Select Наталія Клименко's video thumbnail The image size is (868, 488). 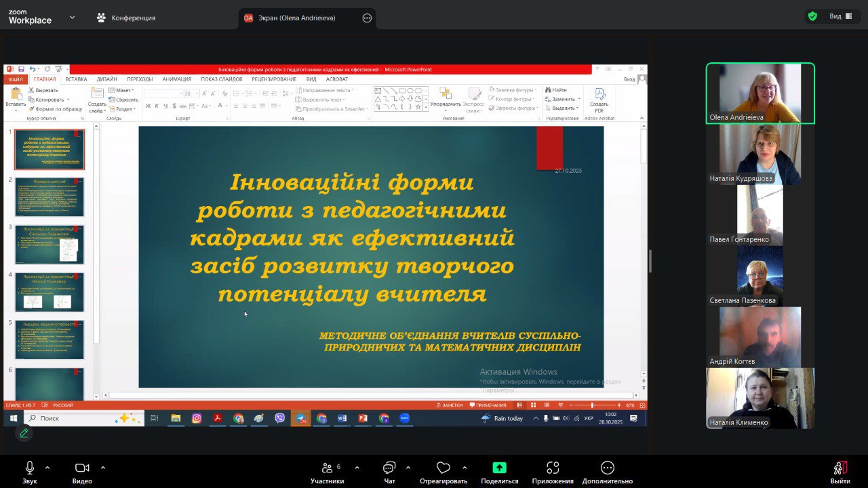[x=760, y=398]
